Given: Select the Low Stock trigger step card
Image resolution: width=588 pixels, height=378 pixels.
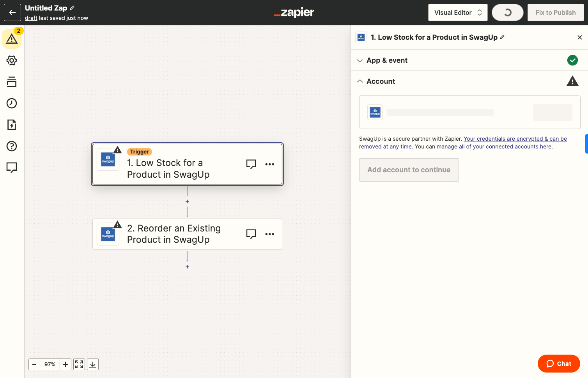Looking at the screenshot, I should point(187,164).
